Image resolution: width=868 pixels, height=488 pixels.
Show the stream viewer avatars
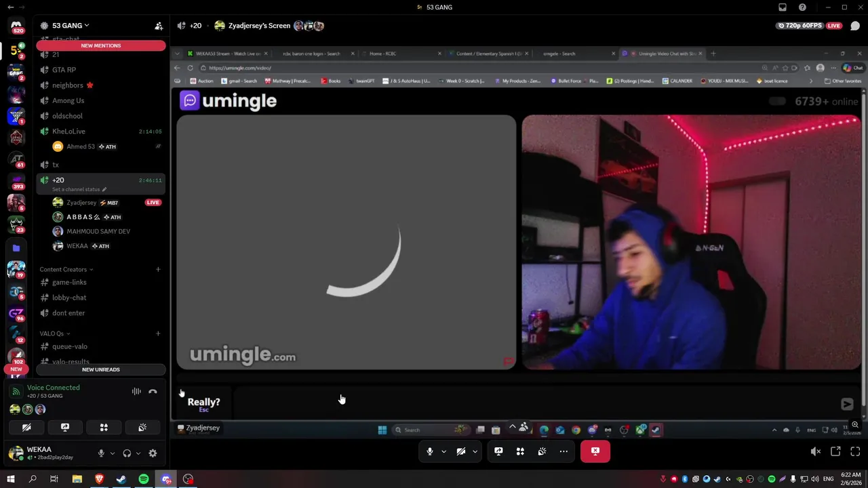[309, 26]
